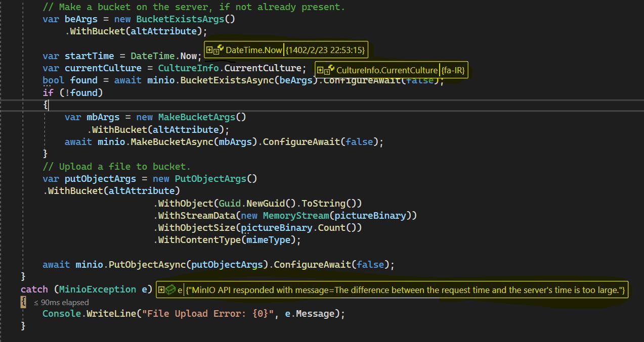The image size is (644, 342).
Task: Click the numbered struct icon in DateTime.Now DataTip
Action: coord(216,51)
